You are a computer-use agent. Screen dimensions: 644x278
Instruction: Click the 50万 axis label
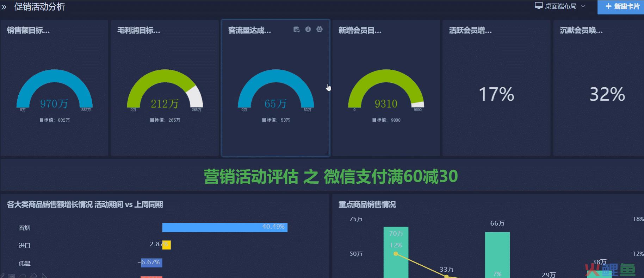pyautogui.click(x=356, y=254)
